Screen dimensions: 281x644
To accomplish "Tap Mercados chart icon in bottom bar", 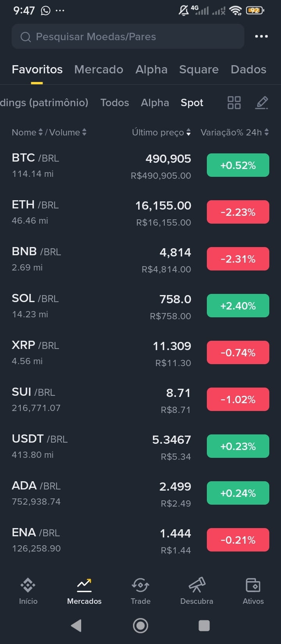I will [x=84, y=585].
